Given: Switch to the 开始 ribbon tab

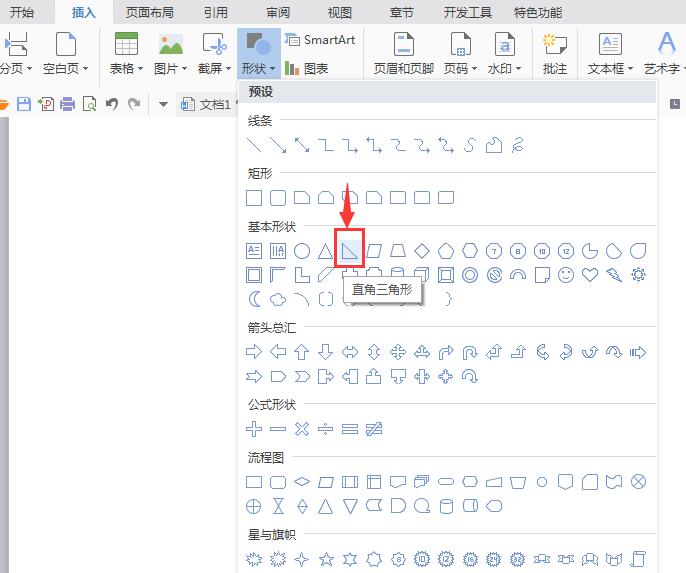Looking at the screenshot, I should pos(21,12).
